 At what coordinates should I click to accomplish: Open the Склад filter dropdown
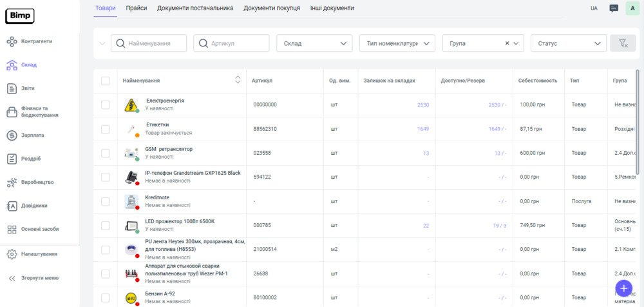click(x=314, y=43)
